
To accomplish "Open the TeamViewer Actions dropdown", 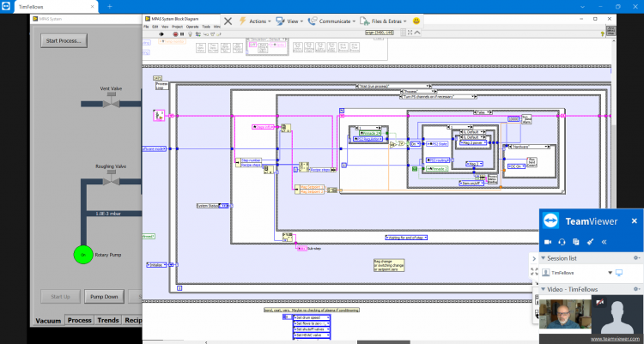I will pos(255,21).
